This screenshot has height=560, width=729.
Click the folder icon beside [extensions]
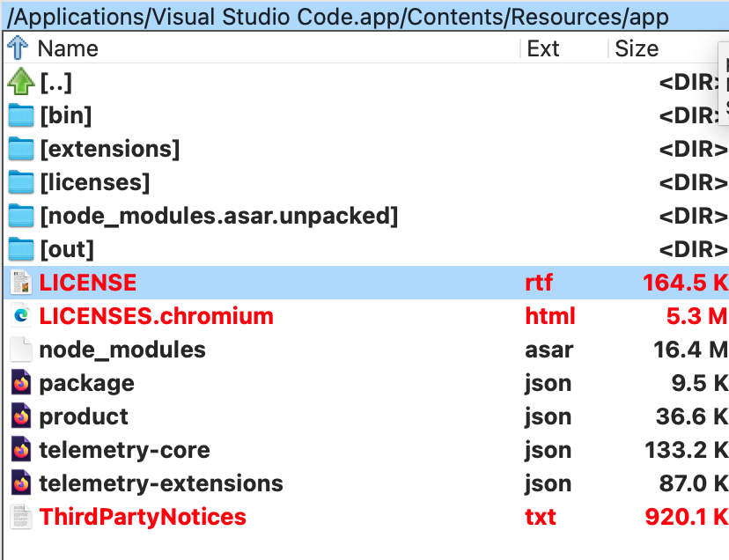pos(20,149)
